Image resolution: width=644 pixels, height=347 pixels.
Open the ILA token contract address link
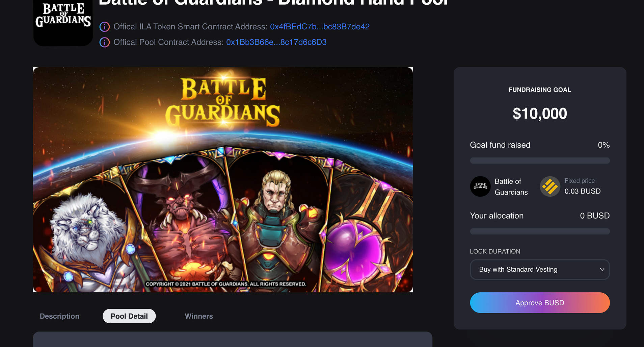(320, 27)
